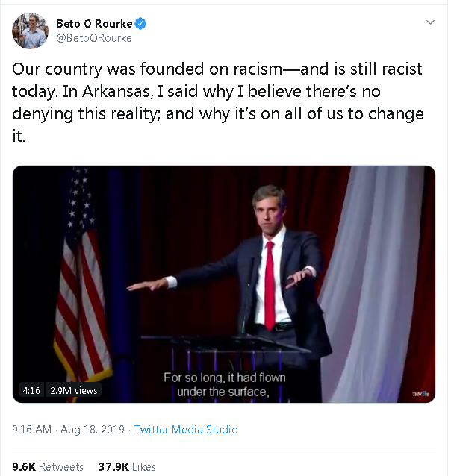View the 37.9K Likes list
Screen dimensions: 454x476
127,466
